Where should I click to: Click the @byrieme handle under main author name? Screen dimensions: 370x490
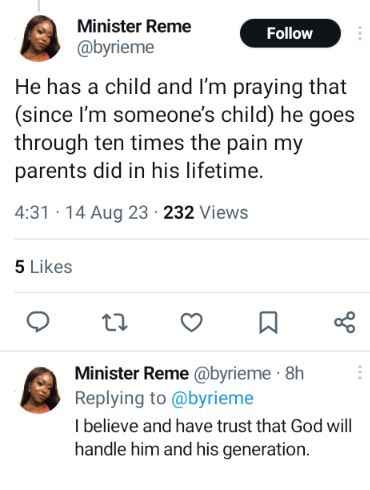[116, 47]
